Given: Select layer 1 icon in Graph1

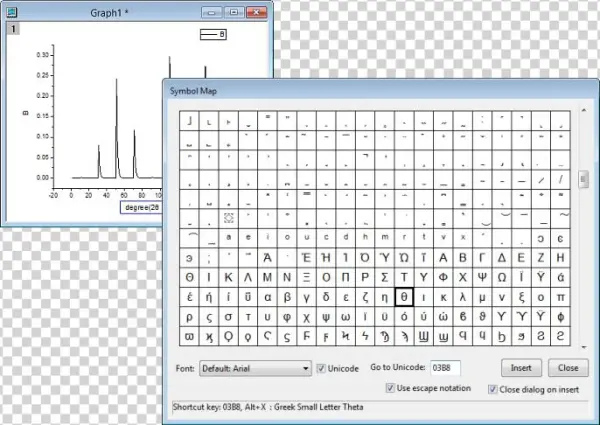Looking at the screenshot, I should point(13,29).
